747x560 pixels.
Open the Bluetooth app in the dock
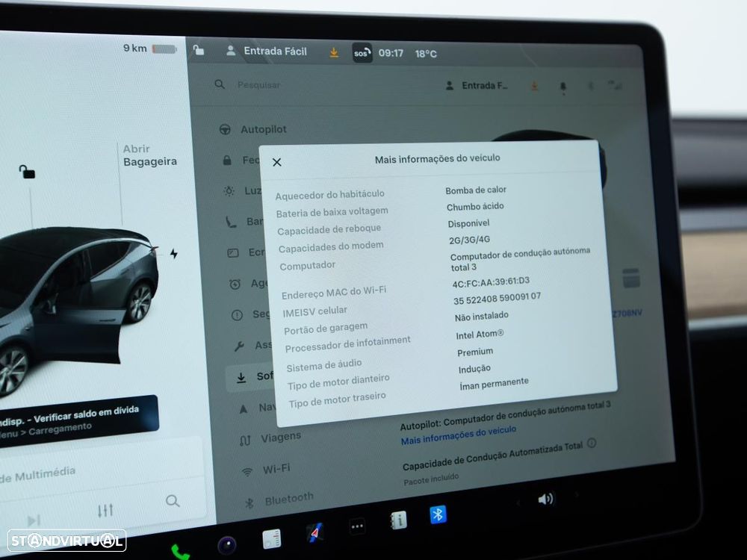[438, 514]
